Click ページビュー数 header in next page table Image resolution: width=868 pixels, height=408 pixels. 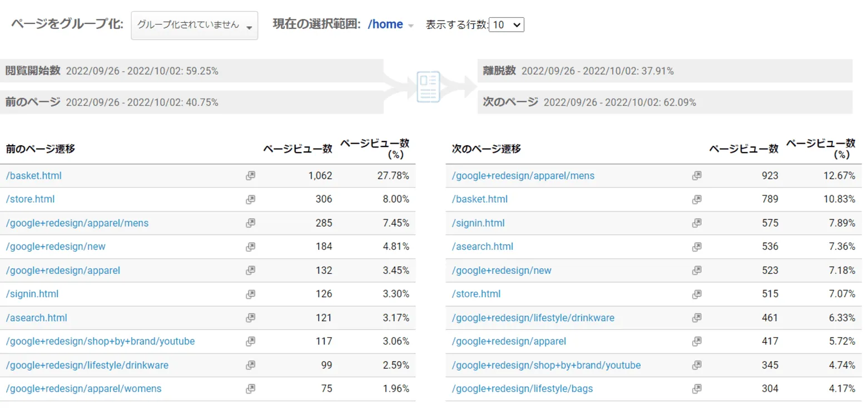[x=744, y=149]
